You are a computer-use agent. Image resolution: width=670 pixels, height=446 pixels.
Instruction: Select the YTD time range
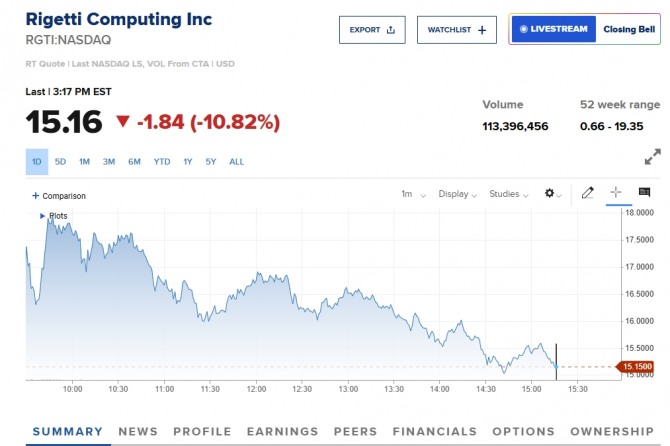click(161, 162)
